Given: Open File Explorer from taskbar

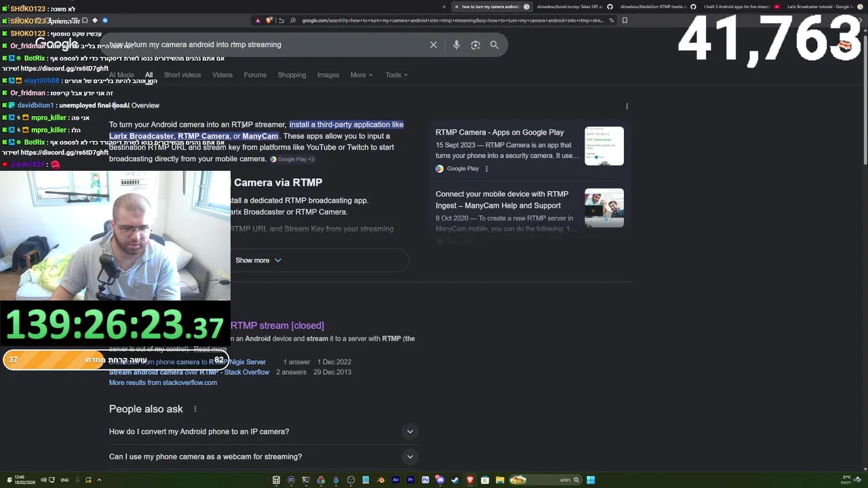Looking at the screenshot, I should coord(500,480).
